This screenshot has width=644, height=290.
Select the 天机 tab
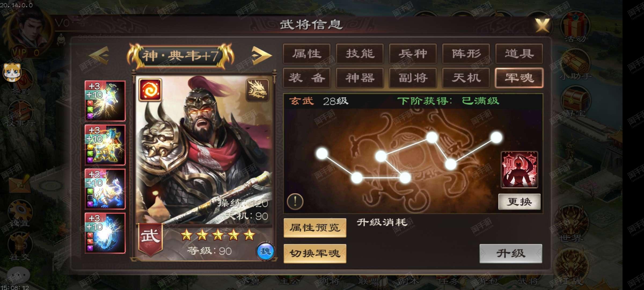tap(466, 78)
